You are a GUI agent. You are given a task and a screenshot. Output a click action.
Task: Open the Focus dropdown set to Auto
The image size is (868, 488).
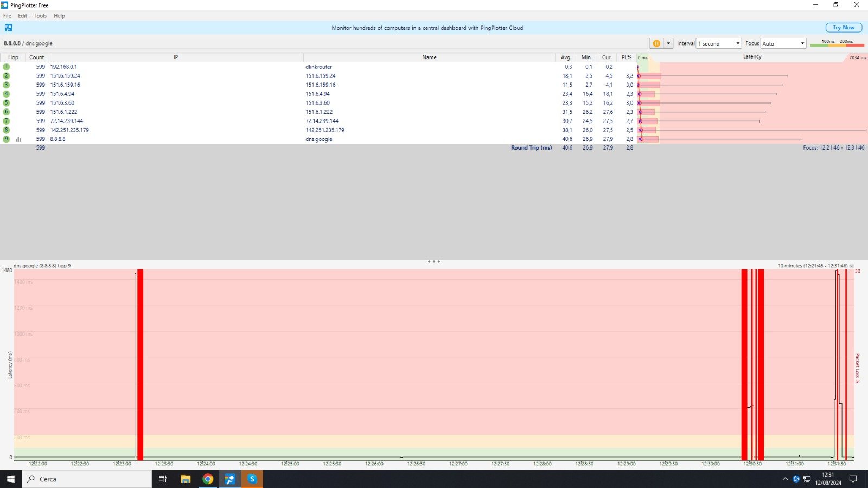tap(783, 43)
